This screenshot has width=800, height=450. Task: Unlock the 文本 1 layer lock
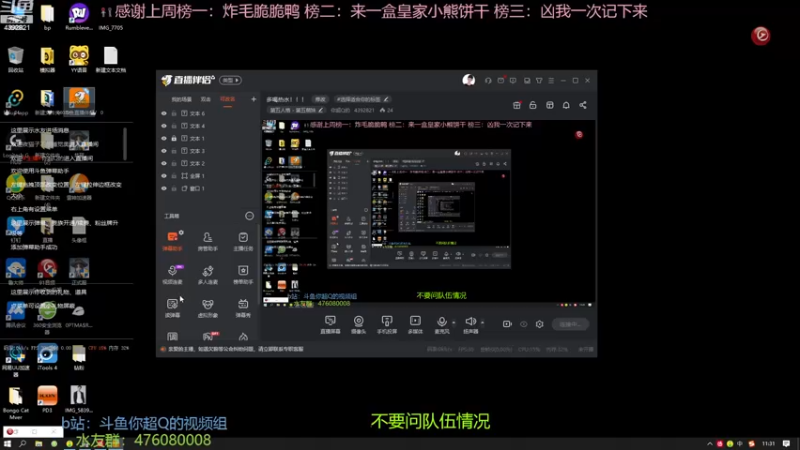click(x=174, y=138)
